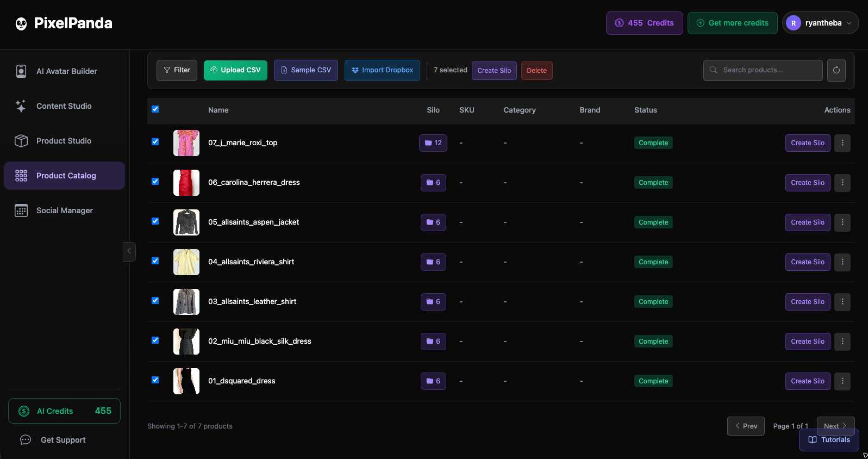Click the PixelPanda panda logo icon
The height and width of the screenshot is (459, 868).
tap(21, 23)
